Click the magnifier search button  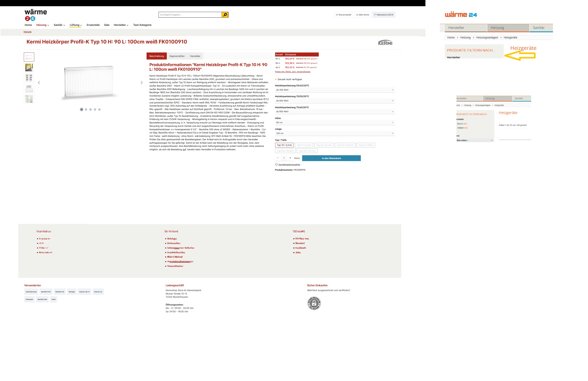[x=225, y=15]
